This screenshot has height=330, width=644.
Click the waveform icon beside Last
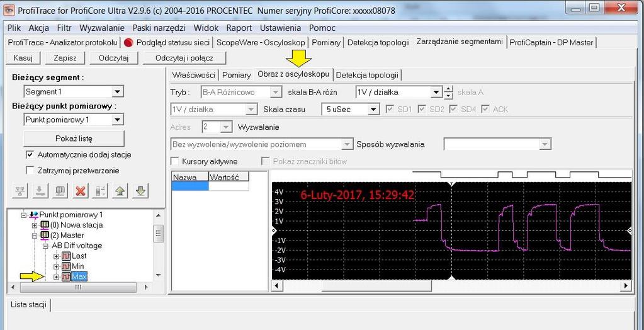pos(65,256)
